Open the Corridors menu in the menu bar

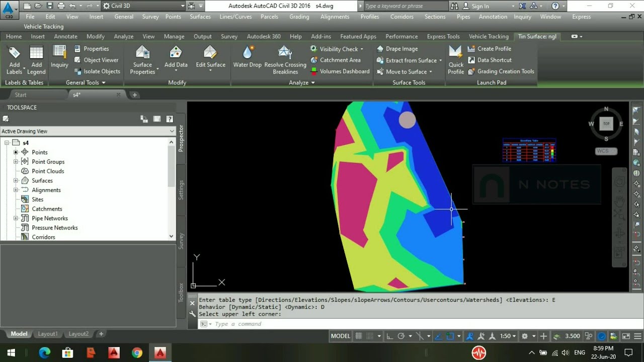point(401,17)
